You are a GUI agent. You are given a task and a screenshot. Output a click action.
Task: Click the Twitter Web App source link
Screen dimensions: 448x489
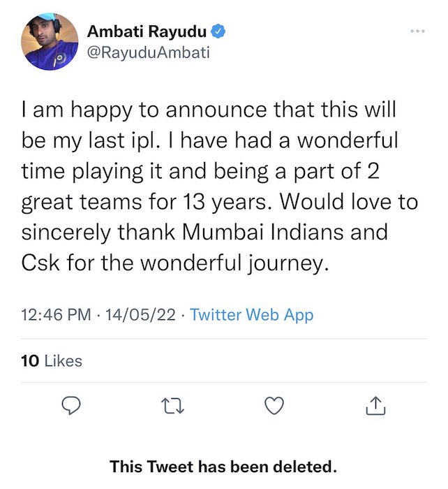point(251,314)
